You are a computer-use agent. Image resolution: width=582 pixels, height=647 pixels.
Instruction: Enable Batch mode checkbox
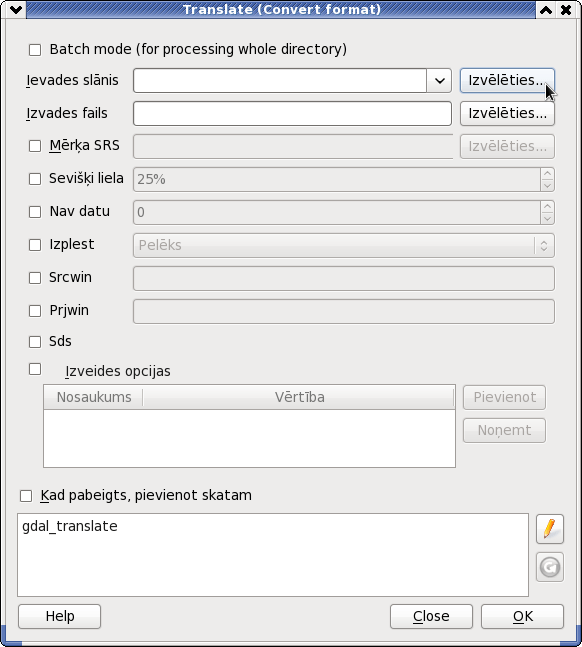pos(35,50)
